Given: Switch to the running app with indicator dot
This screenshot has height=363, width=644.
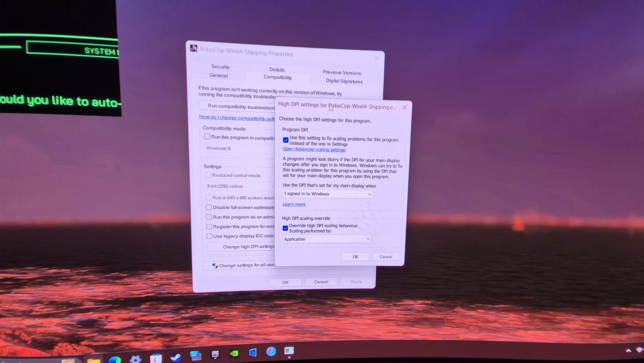Looking at the screenshot, I should [289, 351].
